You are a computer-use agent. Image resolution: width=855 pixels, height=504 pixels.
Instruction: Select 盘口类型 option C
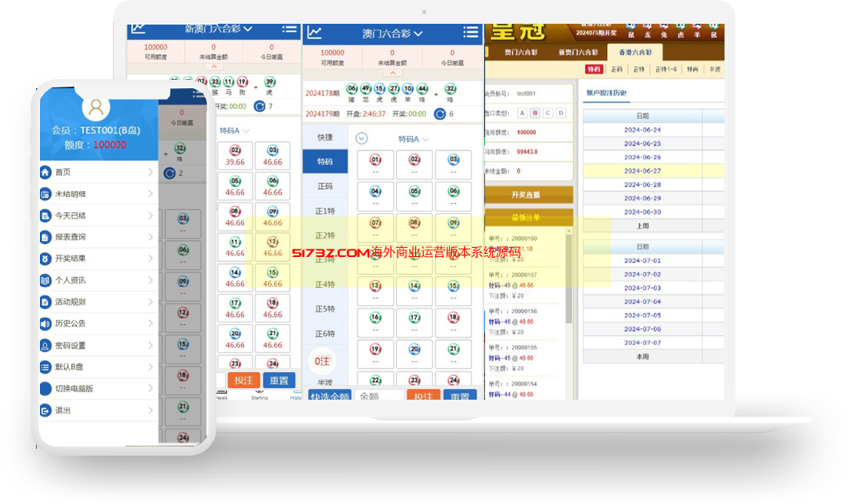click(x=548, y=113)
